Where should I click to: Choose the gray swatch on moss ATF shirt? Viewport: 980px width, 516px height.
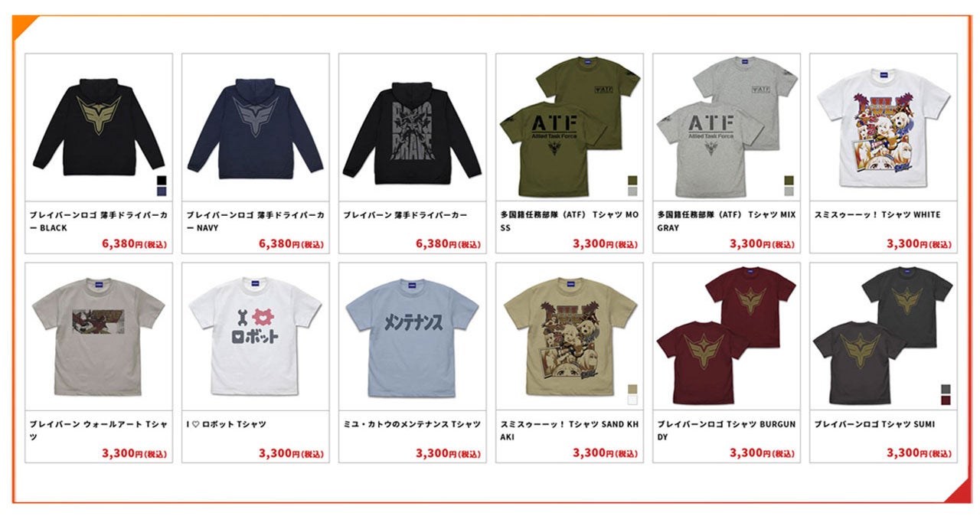[x=632, y=193]
